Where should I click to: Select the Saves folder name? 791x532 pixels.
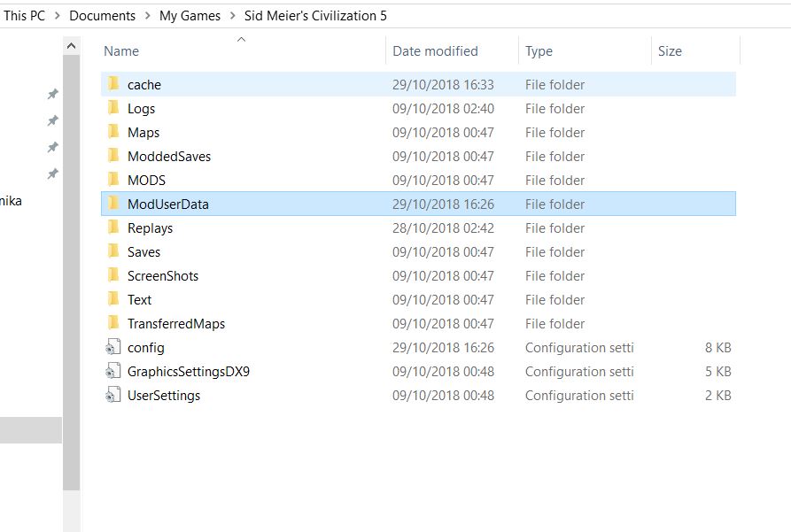coord(143,251)
